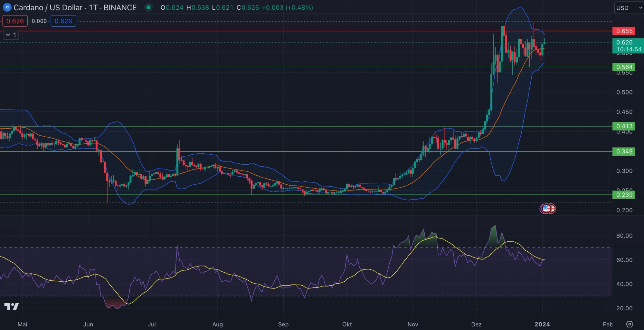Click current price label 0.626 with countdown
644x330 pixels.
628,46
